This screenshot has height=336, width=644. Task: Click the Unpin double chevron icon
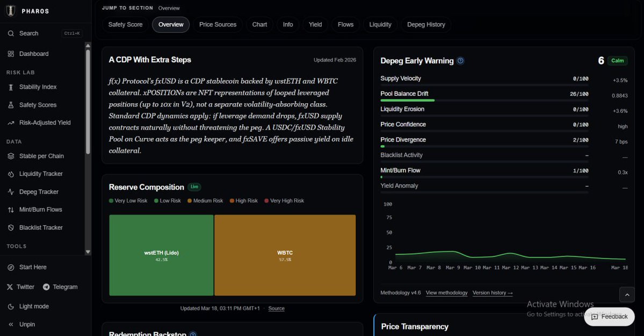coord(11,325)
